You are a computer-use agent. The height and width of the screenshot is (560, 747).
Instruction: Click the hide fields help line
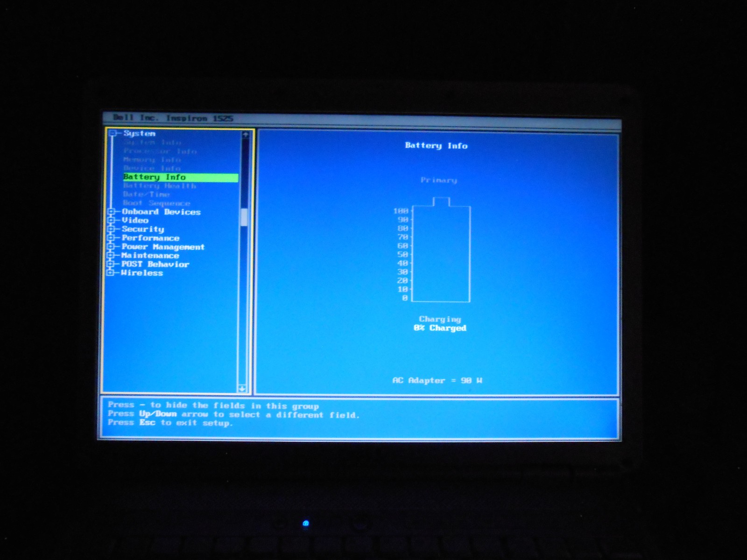[x=213, y=406]
